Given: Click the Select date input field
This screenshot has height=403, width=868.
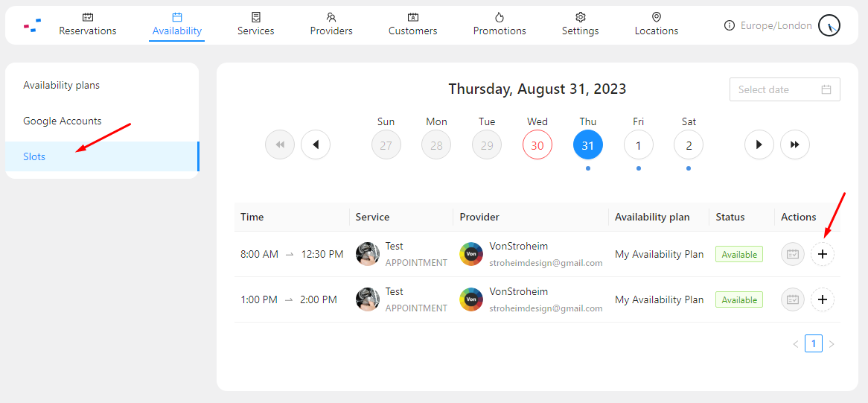Looking at the screenshot, I should pos(785,89).
